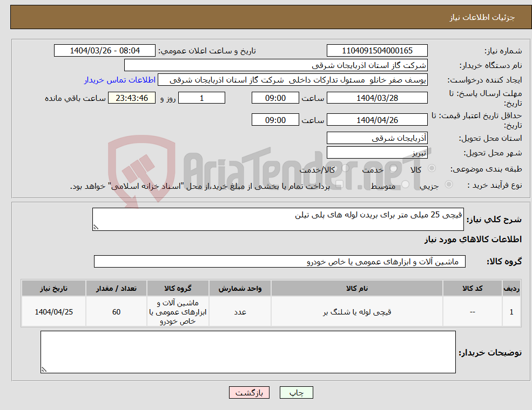Click the resize handle of buyer notes area

pyautogui.click(x=44, y=370)
